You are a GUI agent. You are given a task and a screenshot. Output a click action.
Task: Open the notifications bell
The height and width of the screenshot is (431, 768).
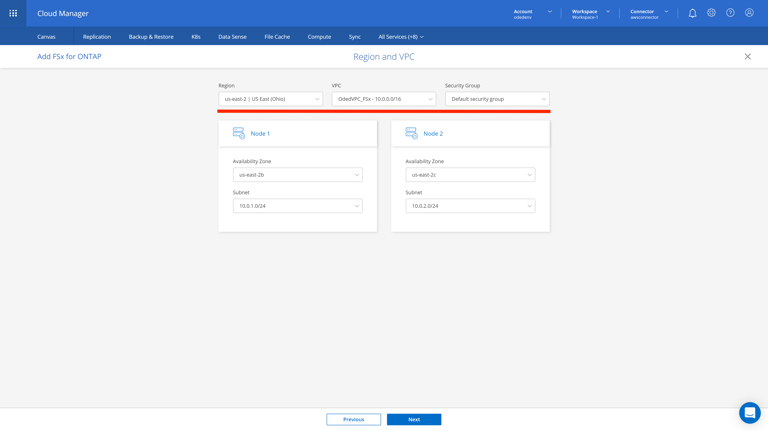pos(692,13)
